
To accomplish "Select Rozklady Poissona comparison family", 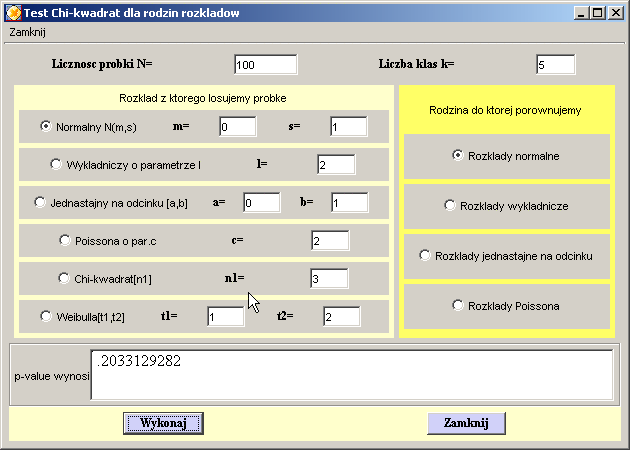I will [458, 305].
